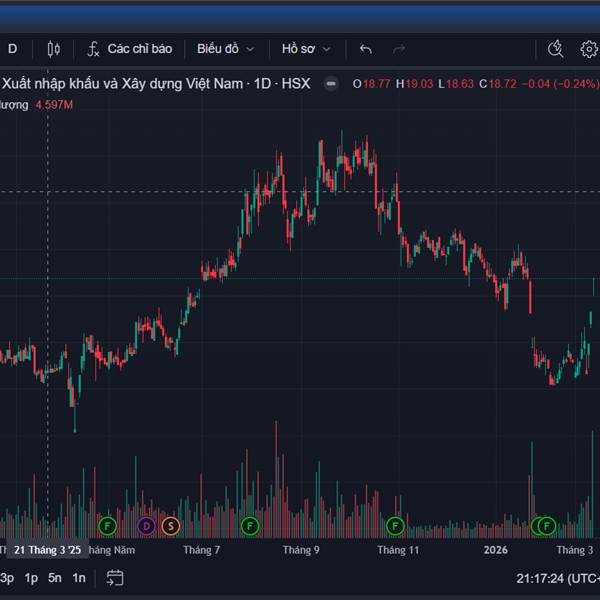Image resolution: width=600 pixels, height=600 pixels.
Task: Open the D timeframe interval selector
Action: (13, 48)
